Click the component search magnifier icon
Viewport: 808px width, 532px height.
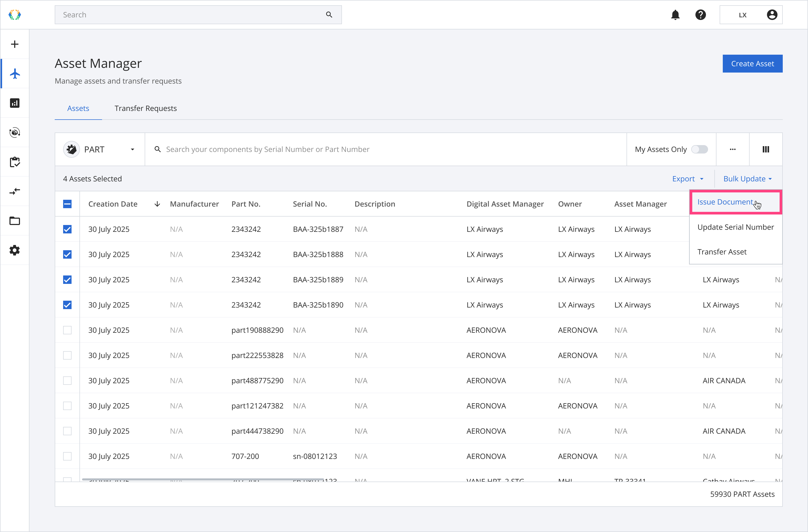pyautogui.click(x=158, y=149)
